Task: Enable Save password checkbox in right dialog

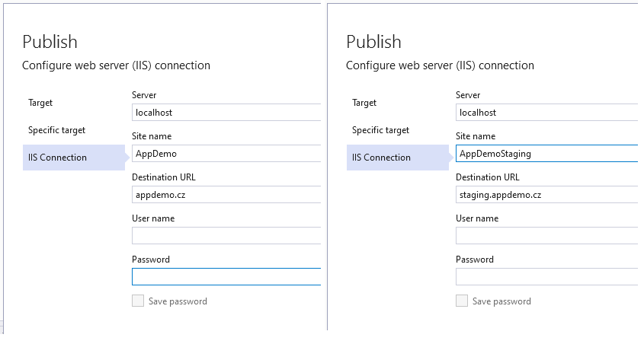Action: [x=462, y=301]
